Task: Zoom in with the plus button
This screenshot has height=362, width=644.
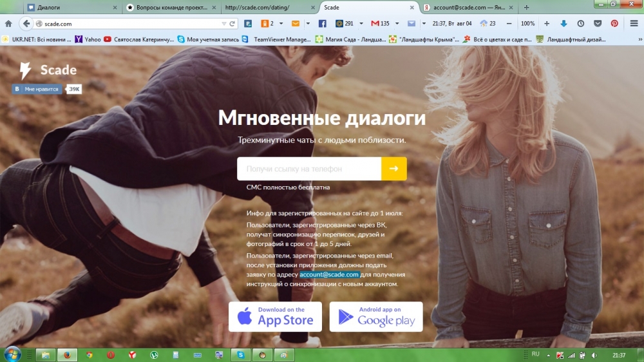Action: [547, 24]
